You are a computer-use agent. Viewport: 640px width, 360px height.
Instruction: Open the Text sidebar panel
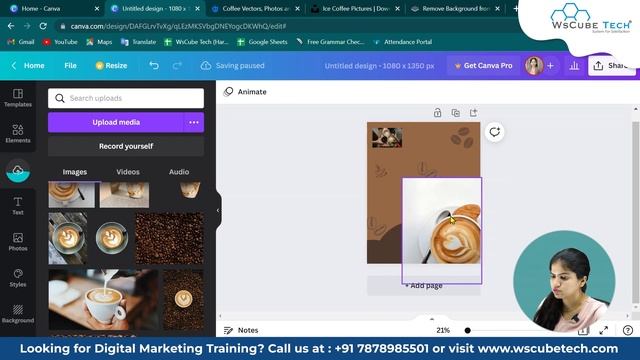(18, 206)
